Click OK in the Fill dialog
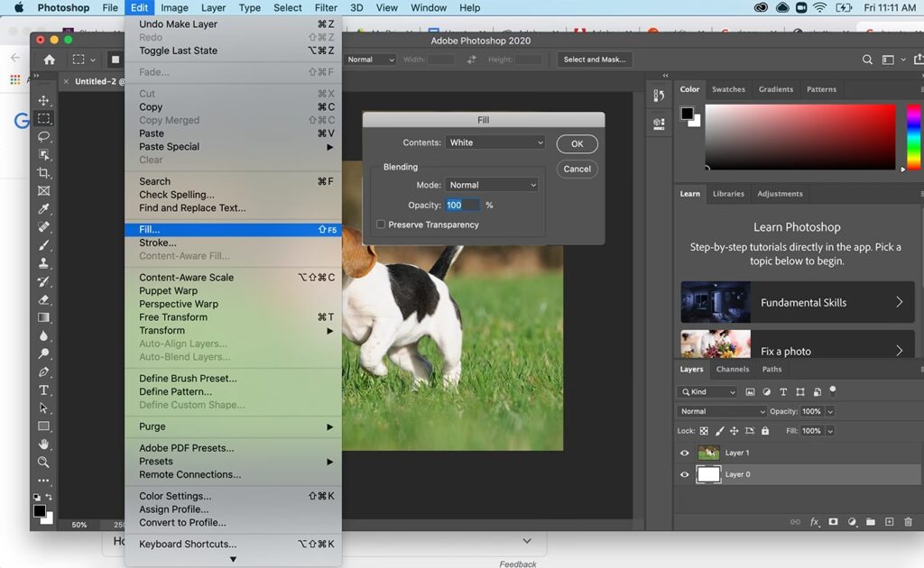The width and height of the screenshot is (924, 568). click(577, 144)
